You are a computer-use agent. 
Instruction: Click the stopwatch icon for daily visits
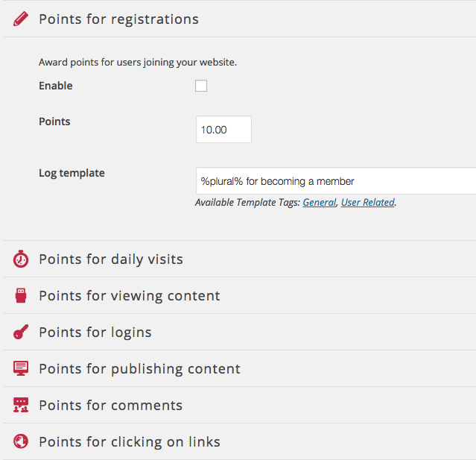tap(21, 259)
